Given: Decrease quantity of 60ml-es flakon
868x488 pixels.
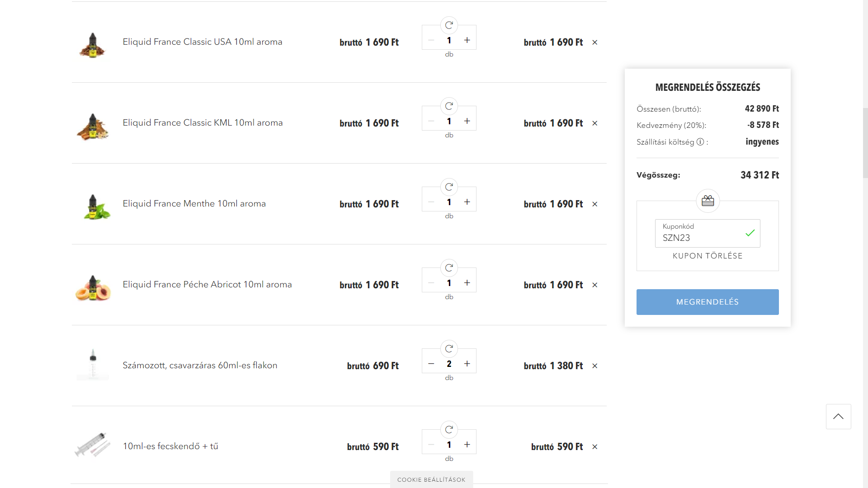Looking at the screenshot, I should tap(431, 364).
